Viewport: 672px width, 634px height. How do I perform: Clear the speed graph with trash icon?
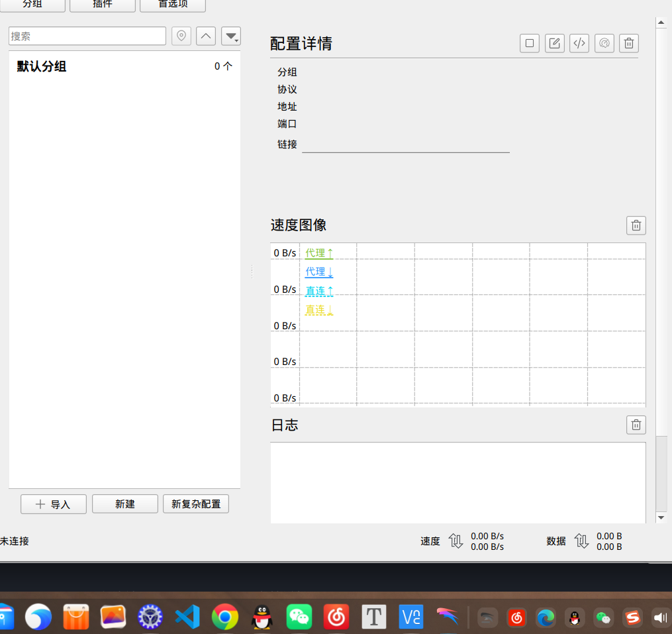(636, 226)
